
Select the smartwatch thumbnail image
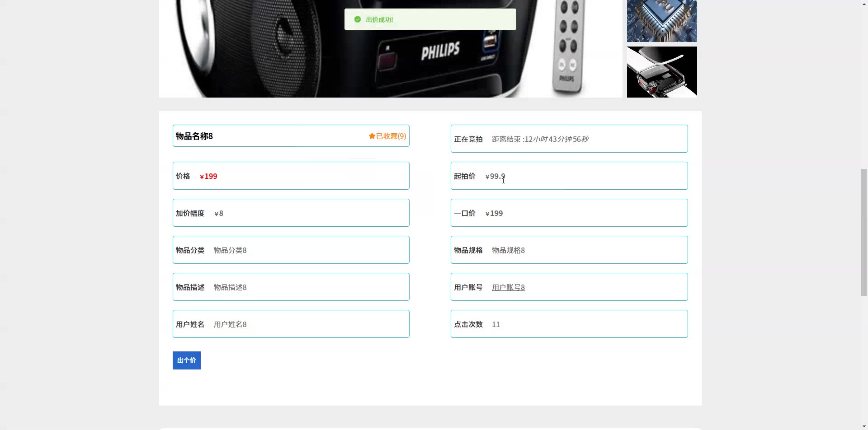662,72
